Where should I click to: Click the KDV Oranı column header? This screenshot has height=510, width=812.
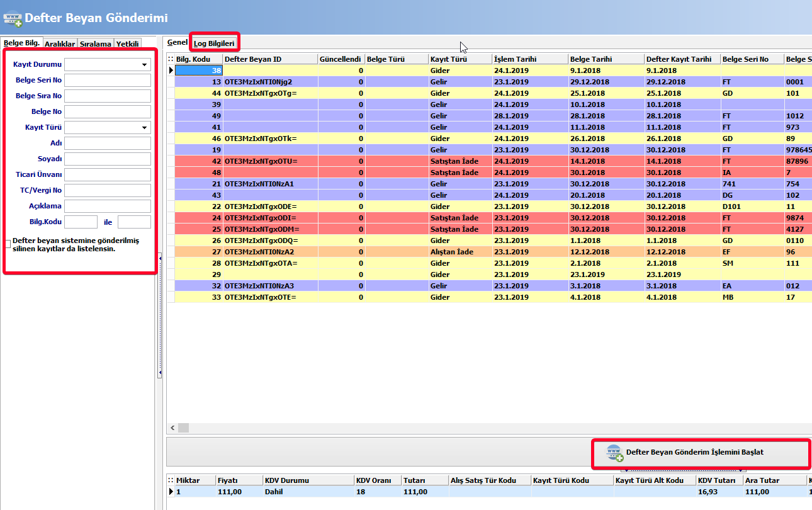click(378, 480)
